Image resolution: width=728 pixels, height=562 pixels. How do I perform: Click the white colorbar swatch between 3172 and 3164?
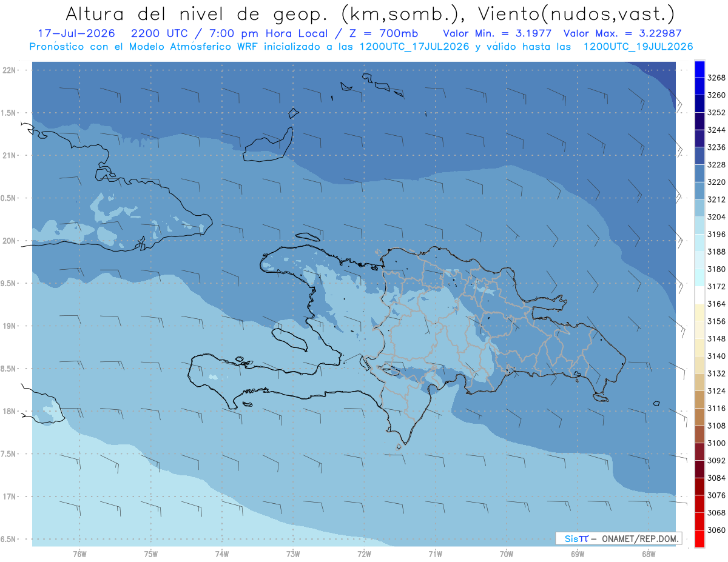[699, 295]
